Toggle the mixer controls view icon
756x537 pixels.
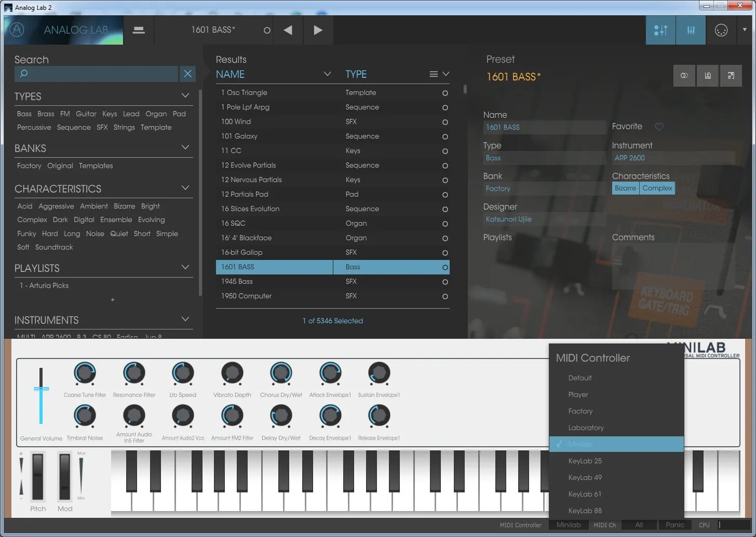tap(661, 30)
